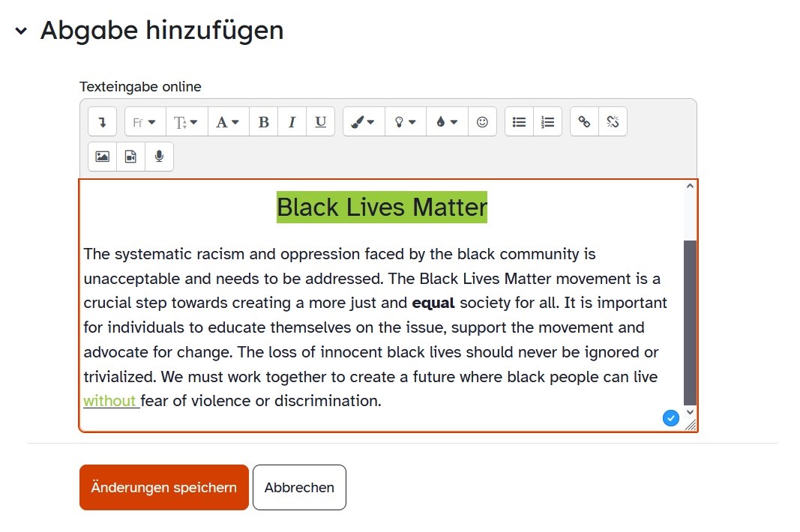
Task: Open the emoji picker smiley icon
Action: (x=482, y=122)
